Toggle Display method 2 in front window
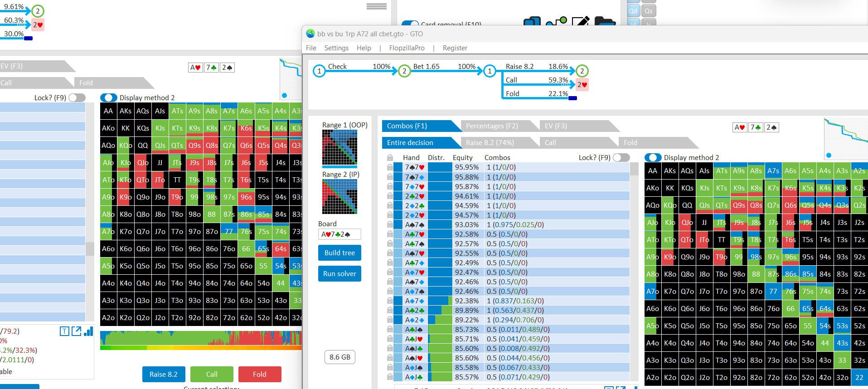The width and height of the screenshot is (868, 389). [x=653, y=157]
